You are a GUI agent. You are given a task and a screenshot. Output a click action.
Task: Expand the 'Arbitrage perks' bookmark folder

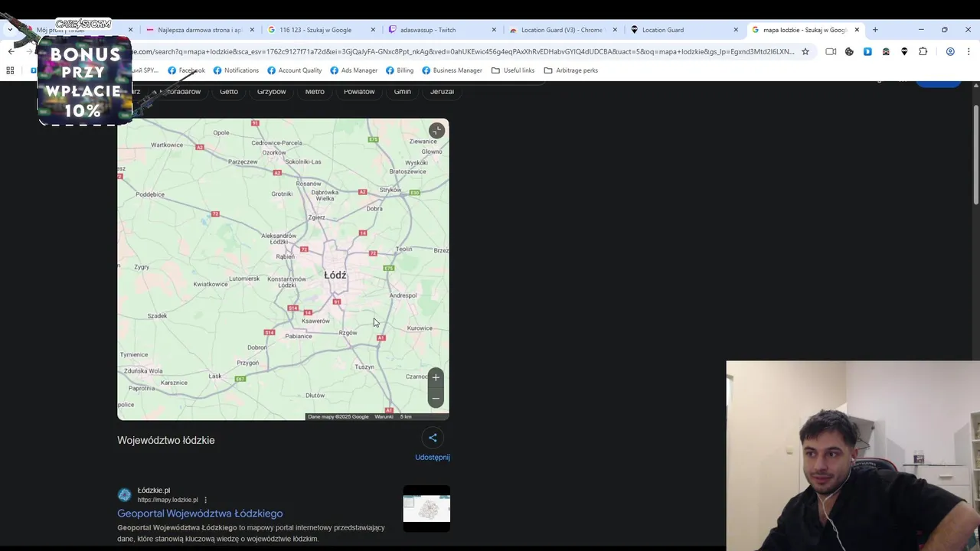(571, 70)
